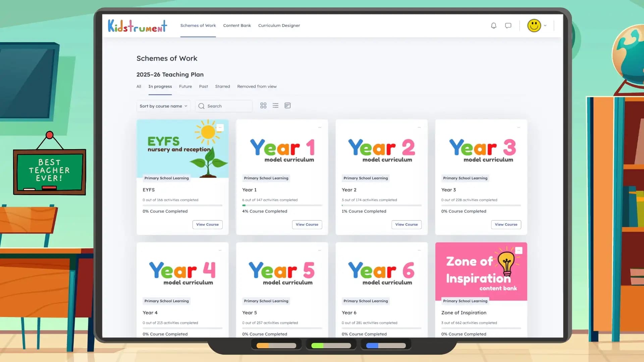Screen dimensions: 644x362
Task: Select the All filter tab
Action: [x=139, y=86]
